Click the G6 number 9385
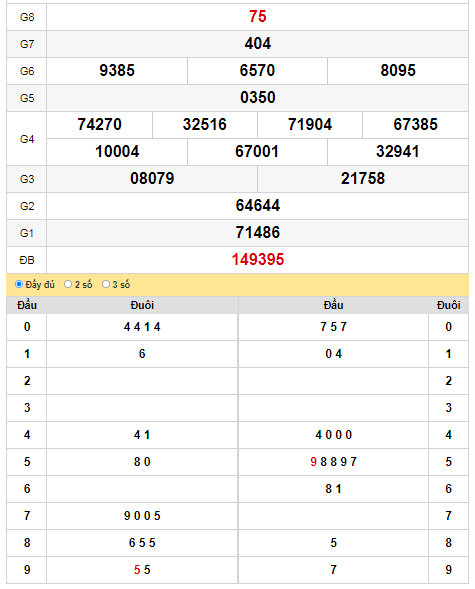Image resolution: width=475 pixels, height=589 pixels. coord(117,71)
